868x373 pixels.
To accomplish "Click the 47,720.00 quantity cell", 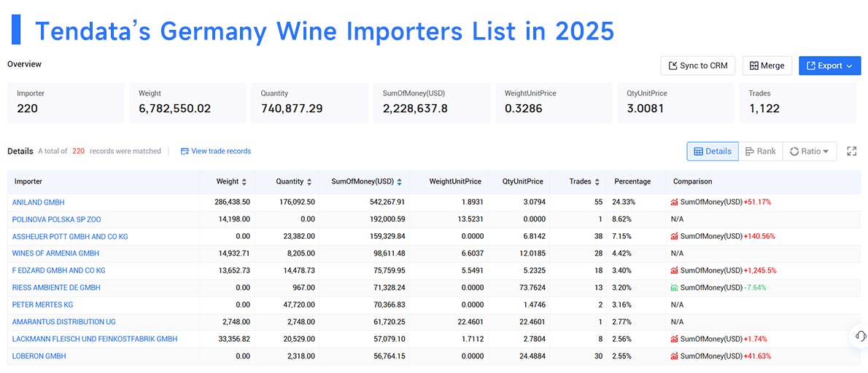I will coord(300,305).
